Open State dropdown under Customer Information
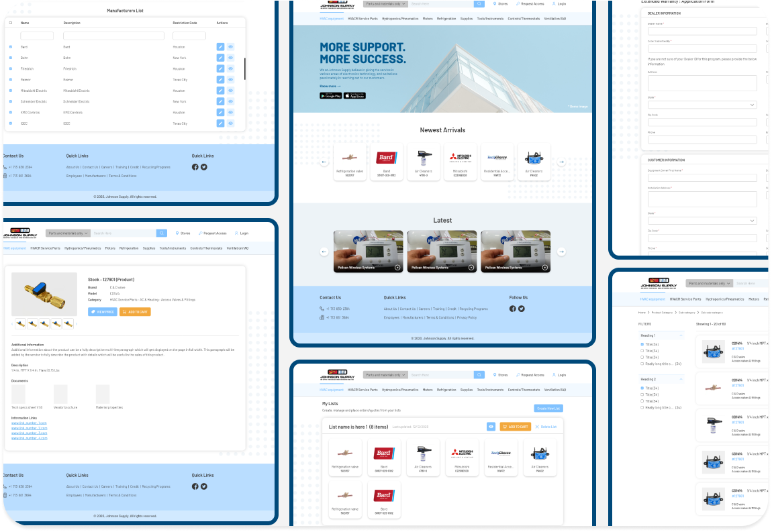Image resolution: width=772 pixels, height=532 pixels. [x=702, y=221]
